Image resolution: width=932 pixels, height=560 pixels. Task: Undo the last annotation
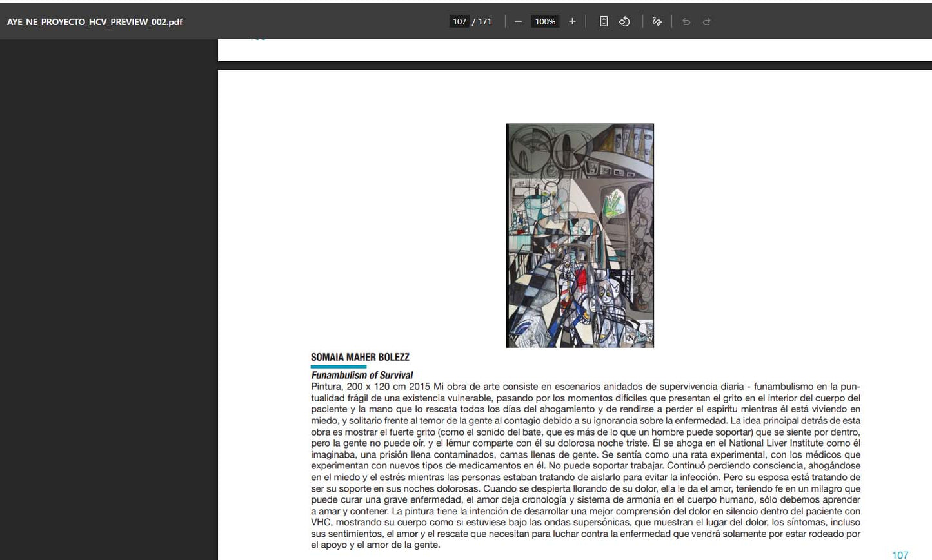[686, 21]
